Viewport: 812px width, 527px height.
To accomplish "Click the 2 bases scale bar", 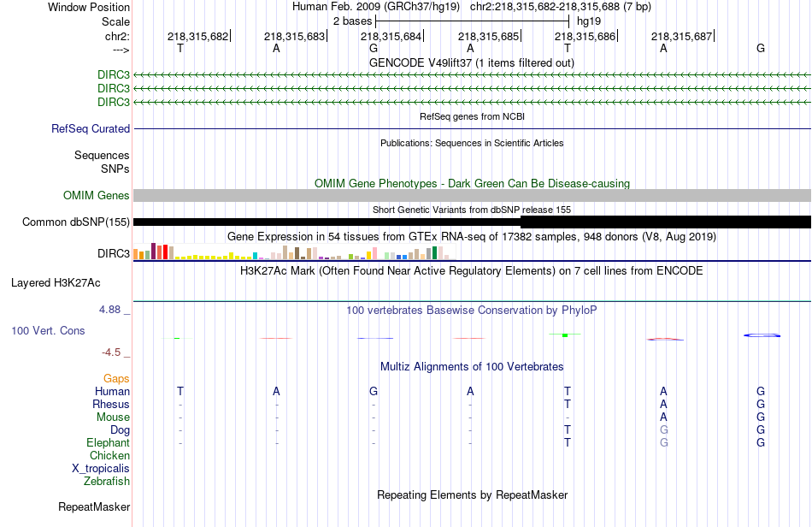I will click(x=473, y=21).
